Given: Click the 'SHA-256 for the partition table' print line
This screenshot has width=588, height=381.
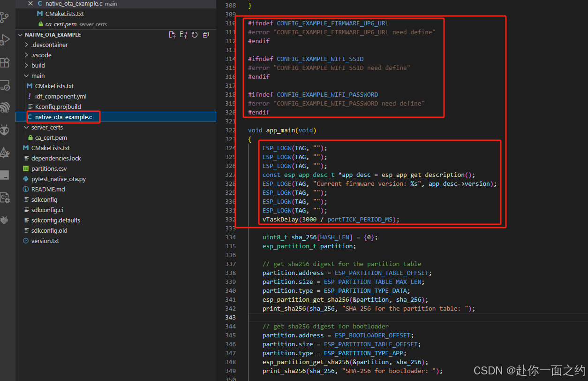Looking at the screenshot, I should [369, 309].
